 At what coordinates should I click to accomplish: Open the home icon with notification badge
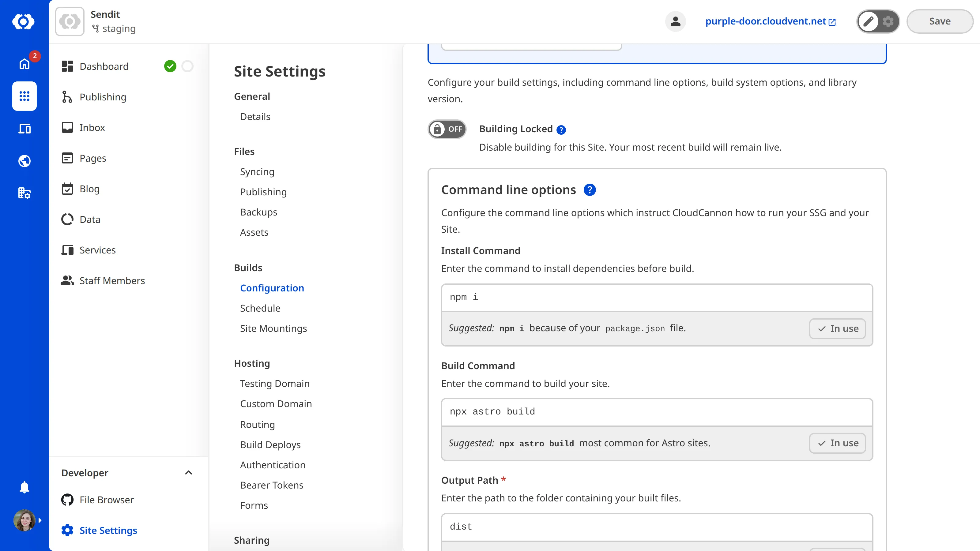click(25, 63)
